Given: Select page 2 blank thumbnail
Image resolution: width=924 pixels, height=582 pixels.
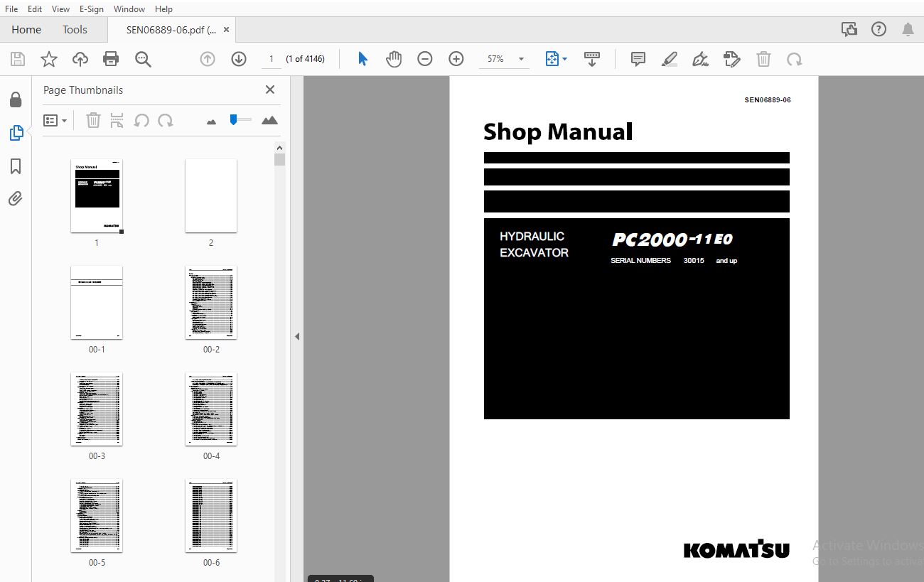Looking at the screenshot, I should (211, 195).
